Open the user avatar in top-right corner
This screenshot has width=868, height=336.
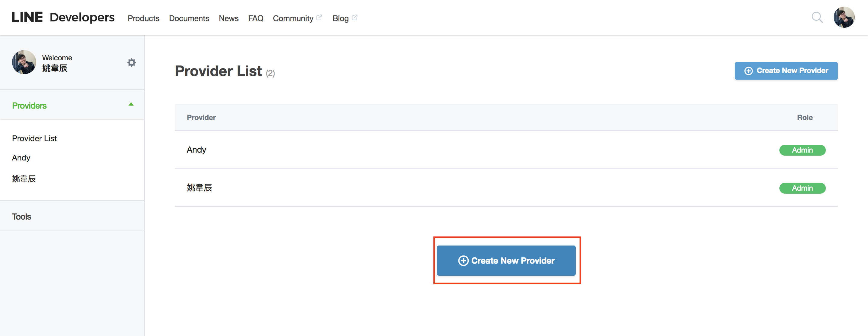844,17
